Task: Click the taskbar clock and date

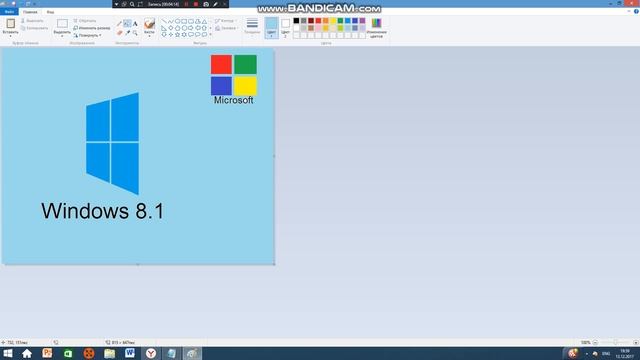Action: coord(625,353)
